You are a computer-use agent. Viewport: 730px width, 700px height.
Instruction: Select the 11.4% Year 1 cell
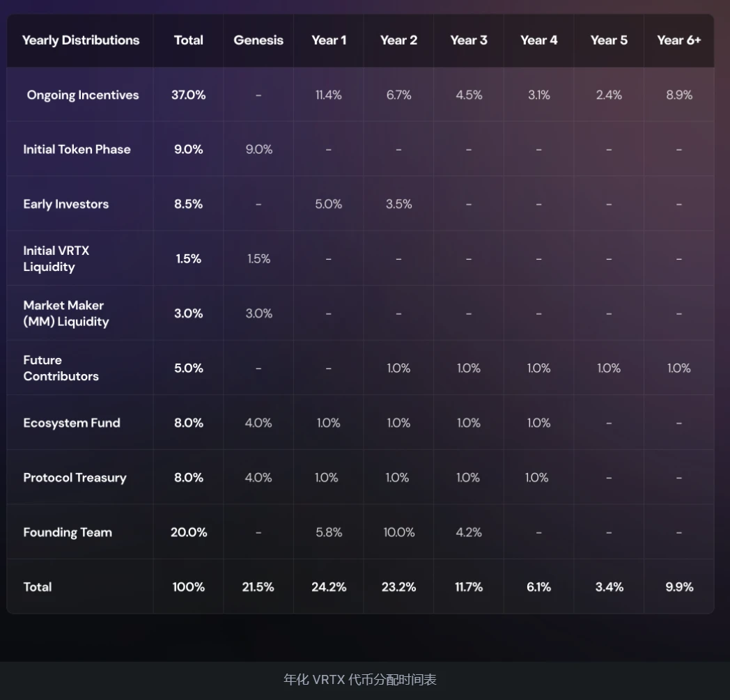coord(329,95)
